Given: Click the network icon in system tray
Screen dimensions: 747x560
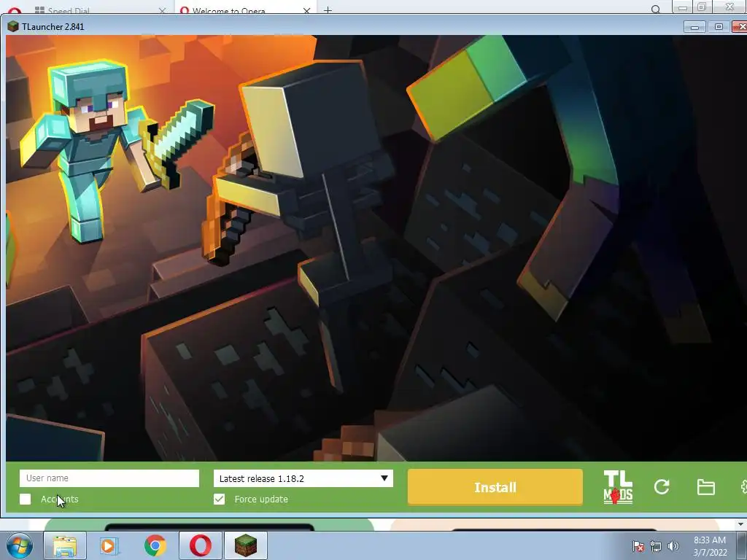Looking at the screenshot, I should (x=656, y=546).
